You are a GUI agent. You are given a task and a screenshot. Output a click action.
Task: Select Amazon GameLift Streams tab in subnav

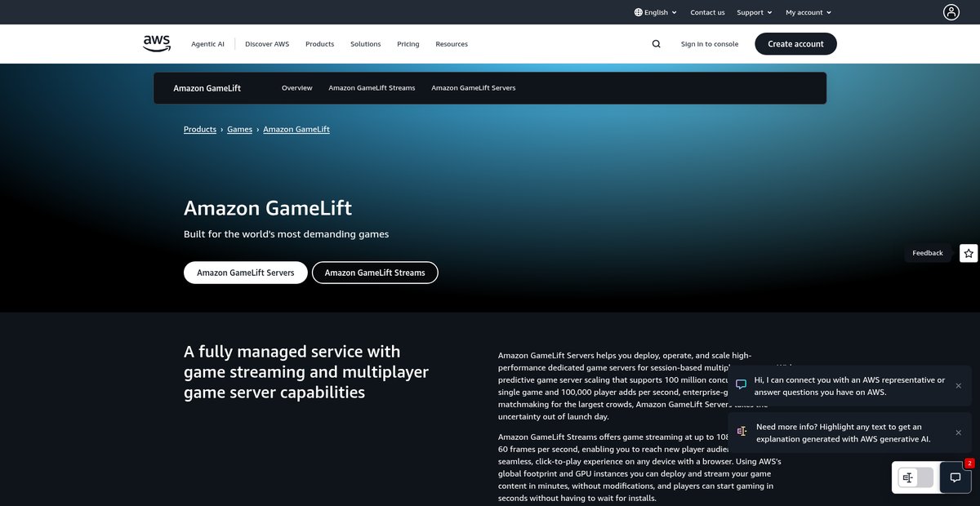372,87
